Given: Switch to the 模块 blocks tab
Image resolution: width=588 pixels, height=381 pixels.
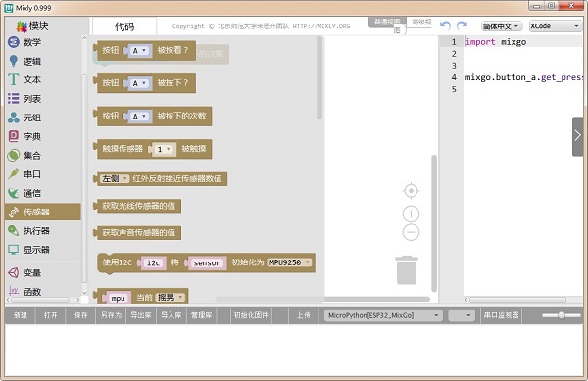Looking at the screenshot, I should pyautogui.click(x=32, y=25).
